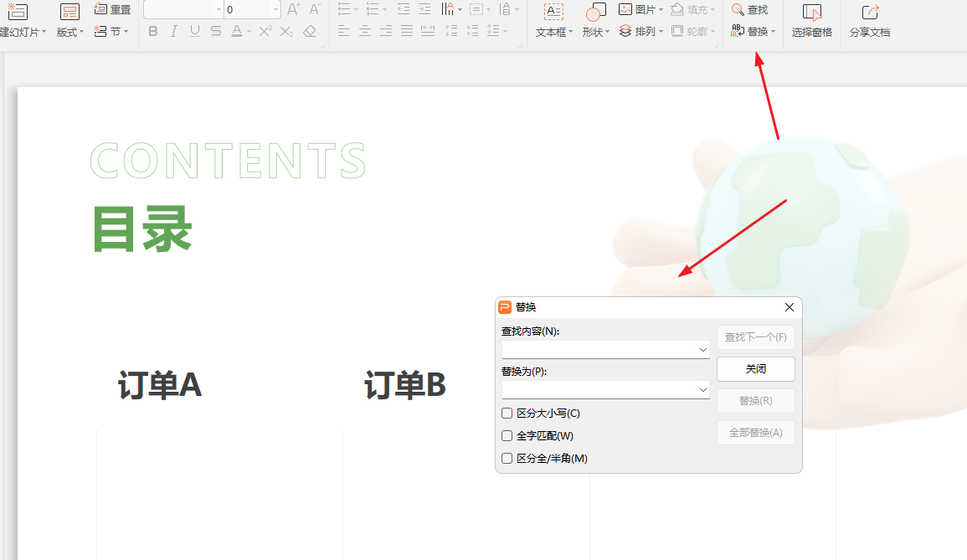Click the 关闭 button in Replace dialog
This screenshot has height=560, width=967.
755,368
